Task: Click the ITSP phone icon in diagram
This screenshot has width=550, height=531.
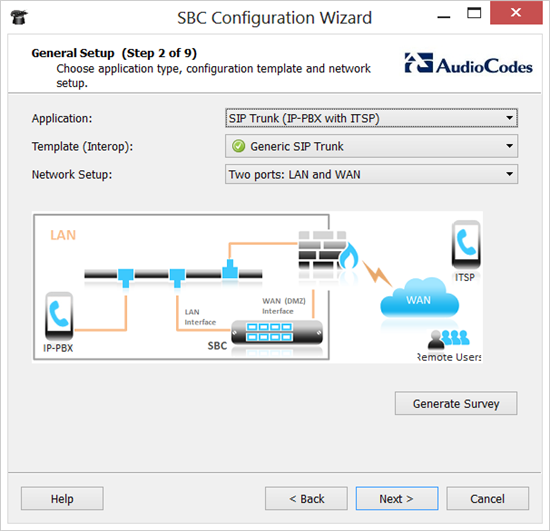Action: [466, 245]
